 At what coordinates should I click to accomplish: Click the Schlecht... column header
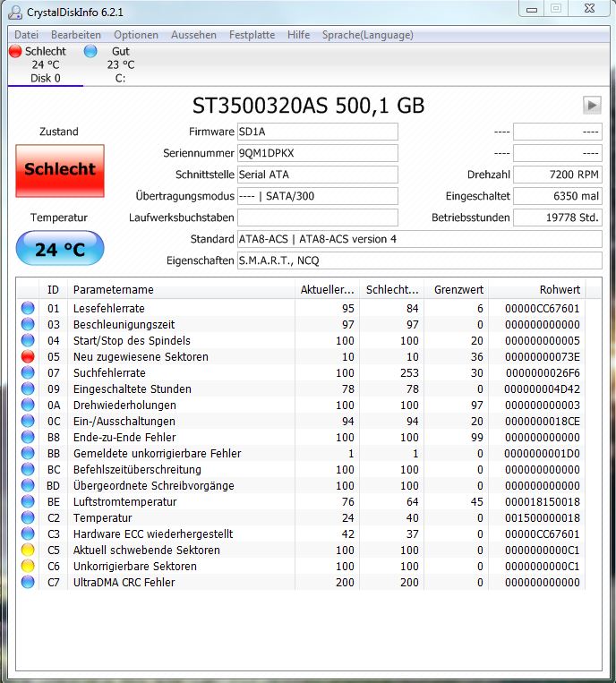pyautogui.click(x=391, y=290)
